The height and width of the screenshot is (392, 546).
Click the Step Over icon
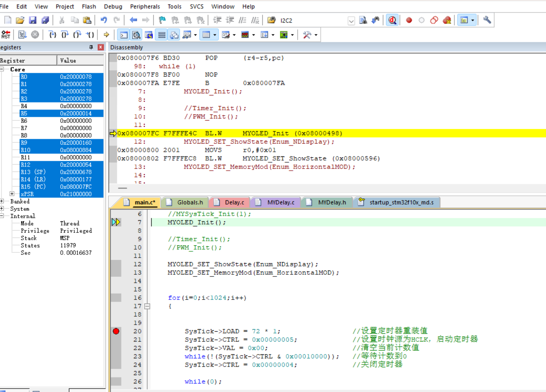tap(65, 35)
